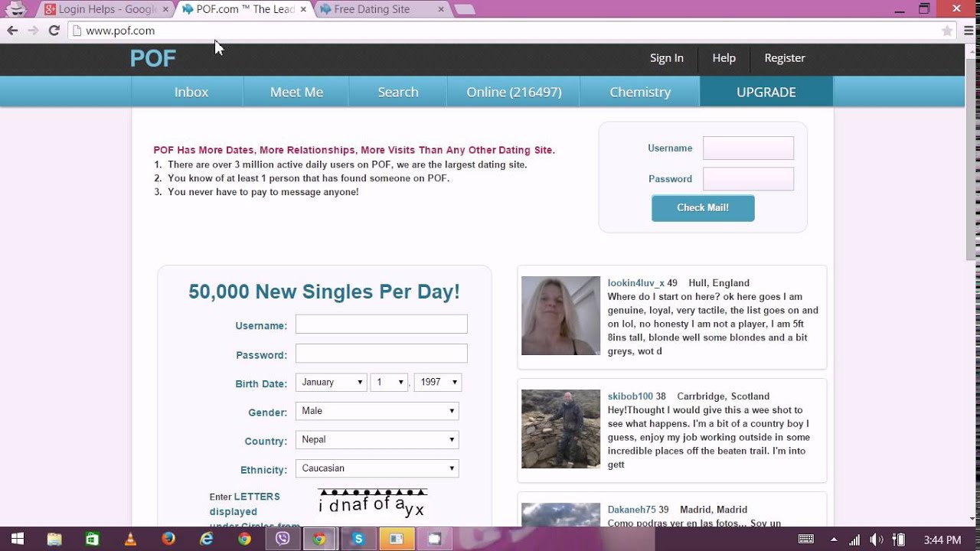View Online (216497) users
980x551 pixels.
point(514,92)
